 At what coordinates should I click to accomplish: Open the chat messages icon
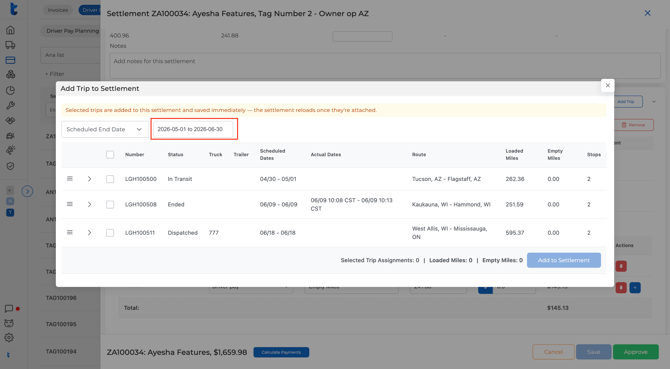[9, 308]
